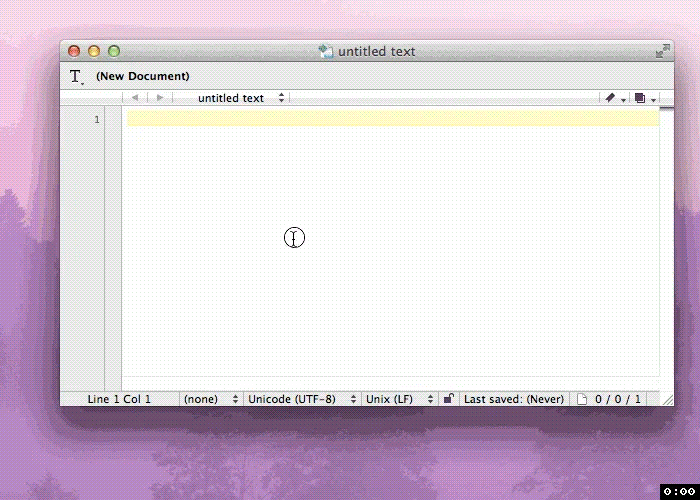Image resolution: width=700 pixels, height=500 pixels.
Task: Open the includes/document stack menu
Action: coord(645,98)
